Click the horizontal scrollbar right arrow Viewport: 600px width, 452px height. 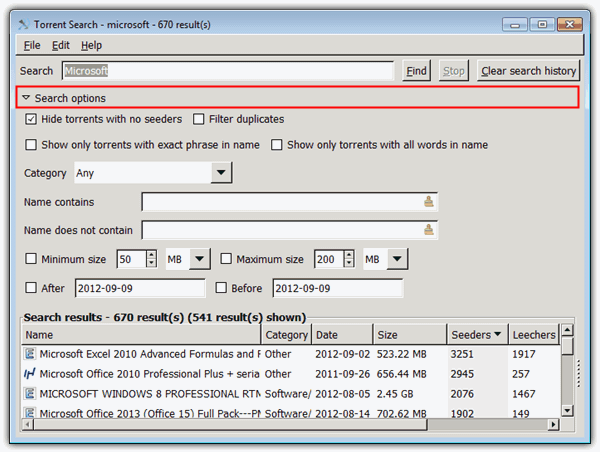click(553, 424)
